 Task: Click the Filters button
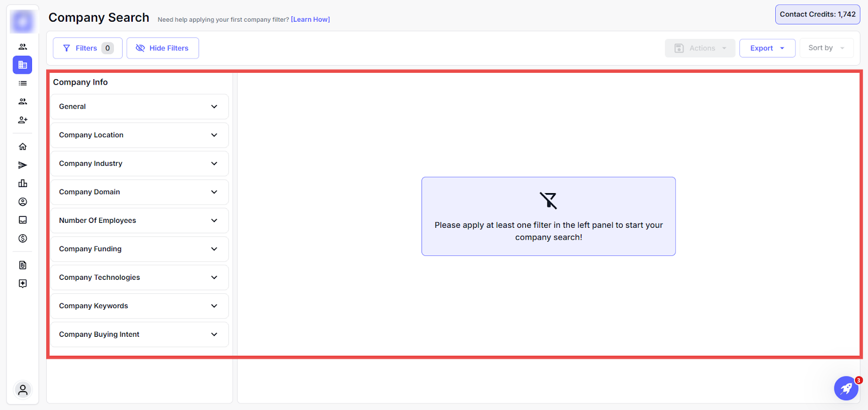87,48
